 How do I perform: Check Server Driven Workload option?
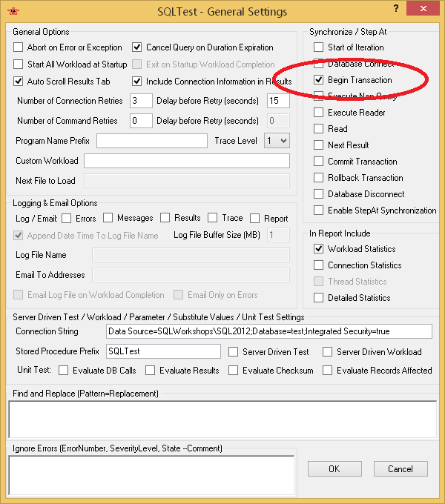click(x=328, y=351)
